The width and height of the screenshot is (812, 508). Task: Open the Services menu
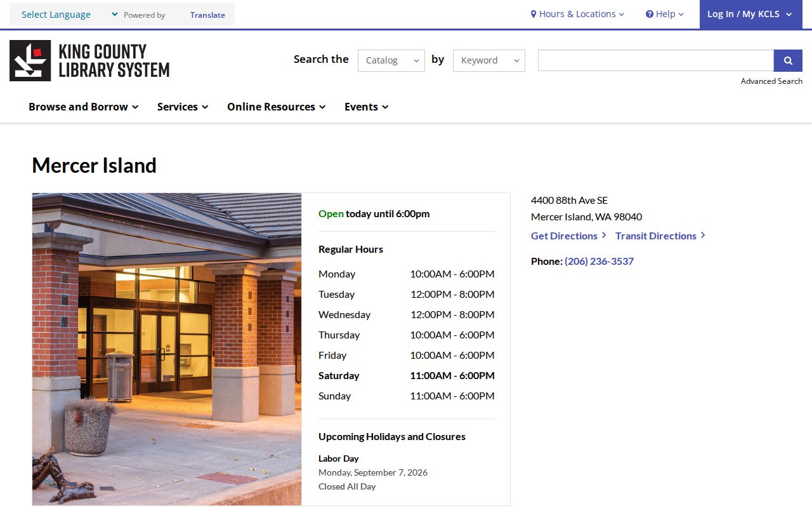click(x=183, y=107)
